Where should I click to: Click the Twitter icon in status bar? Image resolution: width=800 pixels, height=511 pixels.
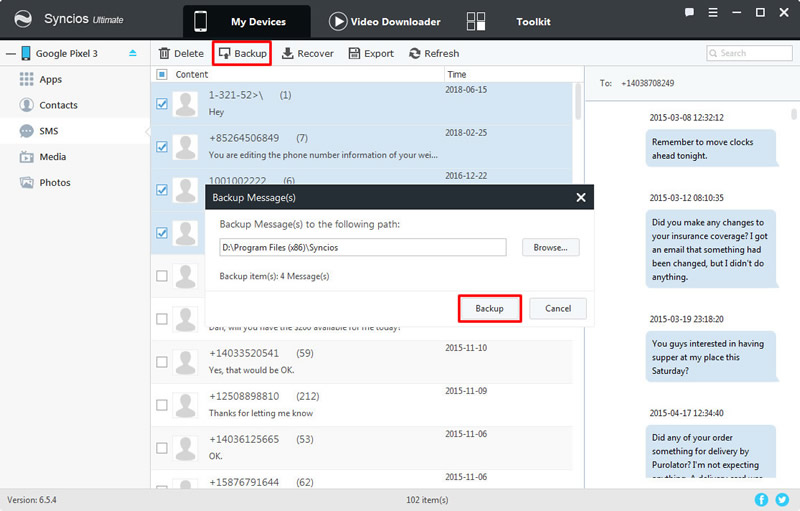(782, 499)
